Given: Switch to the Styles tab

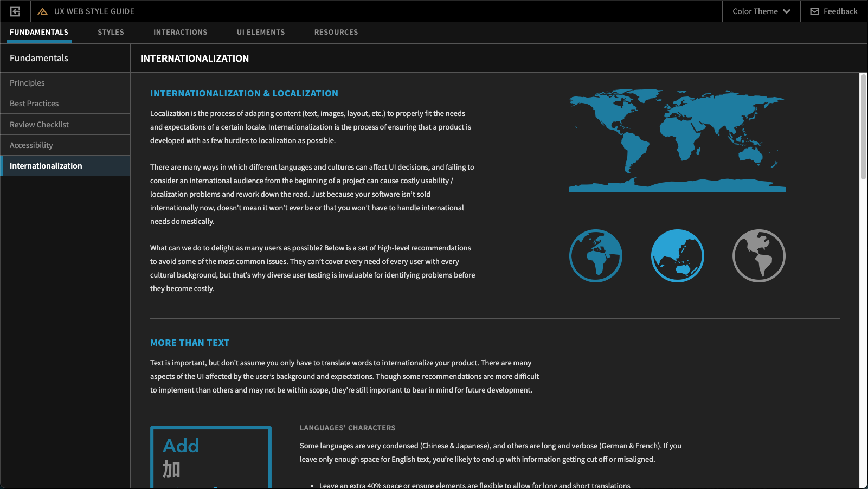Looking at the screenshot, I should click(111, 33).
